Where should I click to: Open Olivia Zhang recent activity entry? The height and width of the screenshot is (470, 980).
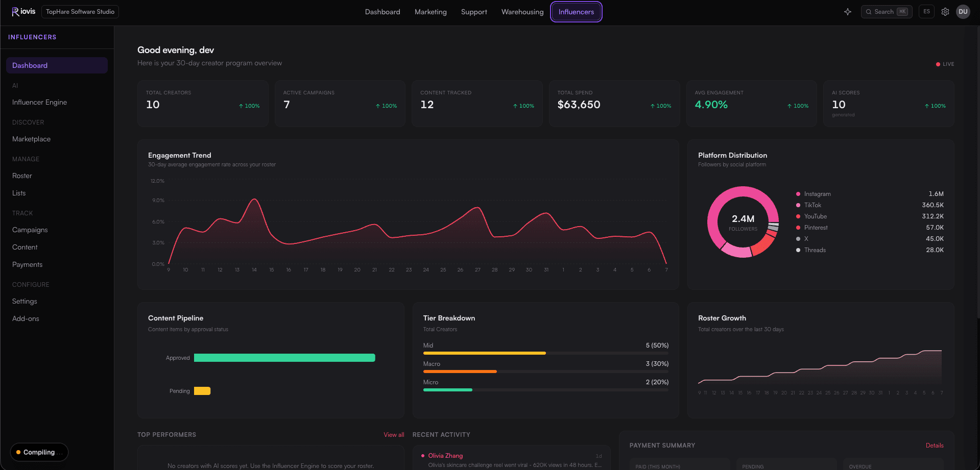pos(511,460)
